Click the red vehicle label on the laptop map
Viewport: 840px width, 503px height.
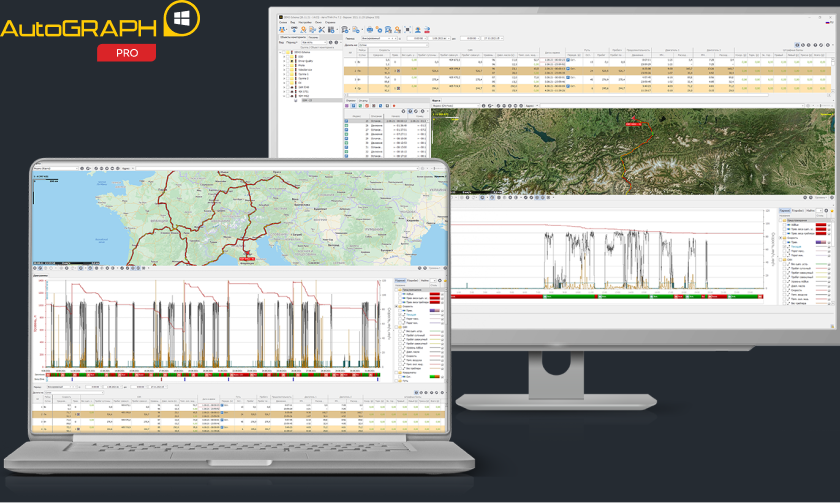point(247,256)
